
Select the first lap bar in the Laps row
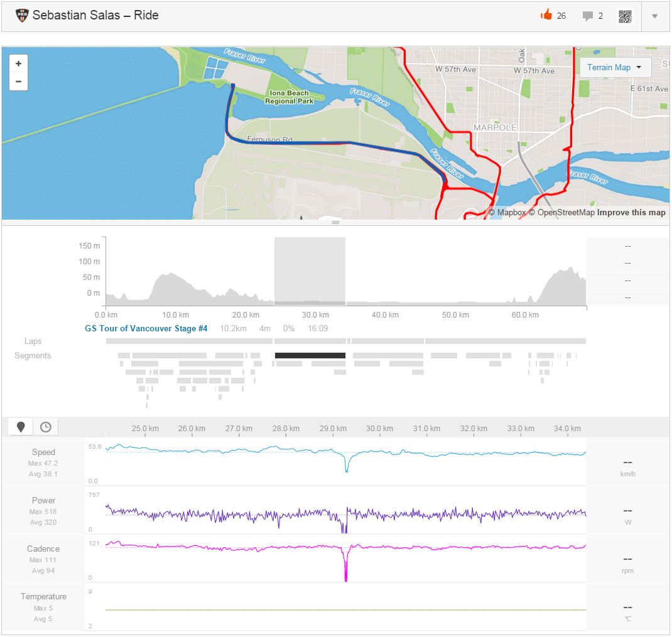click(189, 341)
